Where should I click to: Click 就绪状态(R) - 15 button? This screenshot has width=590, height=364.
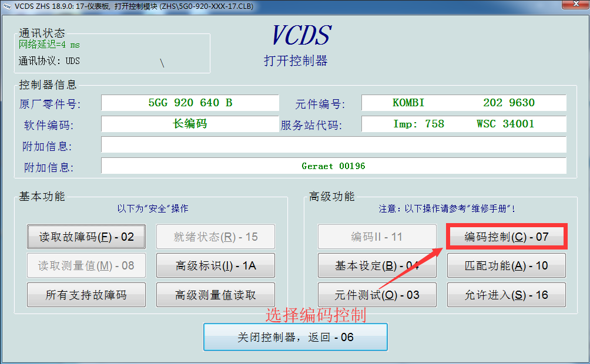tap(216, 237)
